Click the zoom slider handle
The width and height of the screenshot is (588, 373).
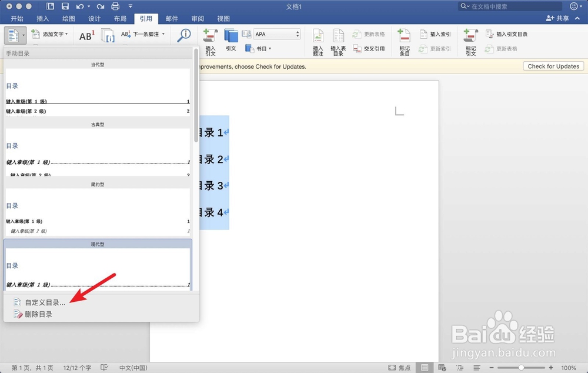pyautogui.click(x=521, y=368)
